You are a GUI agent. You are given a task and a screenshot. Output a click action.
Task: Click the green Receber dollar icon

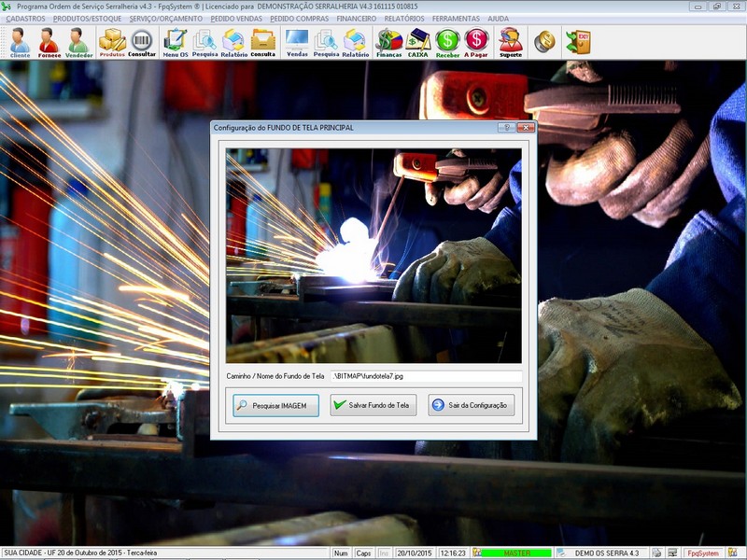(x=448, y=42)
